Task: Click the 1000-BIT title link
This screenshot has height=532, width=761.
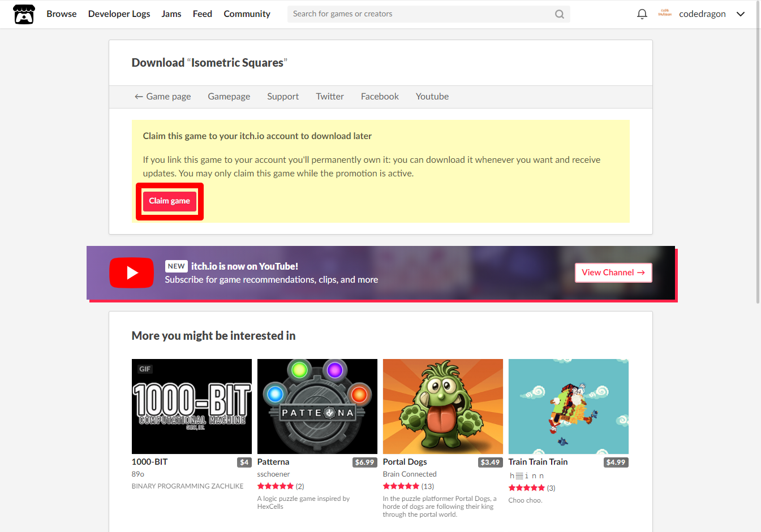Action: pyautogui.click(x=149, y=462)
